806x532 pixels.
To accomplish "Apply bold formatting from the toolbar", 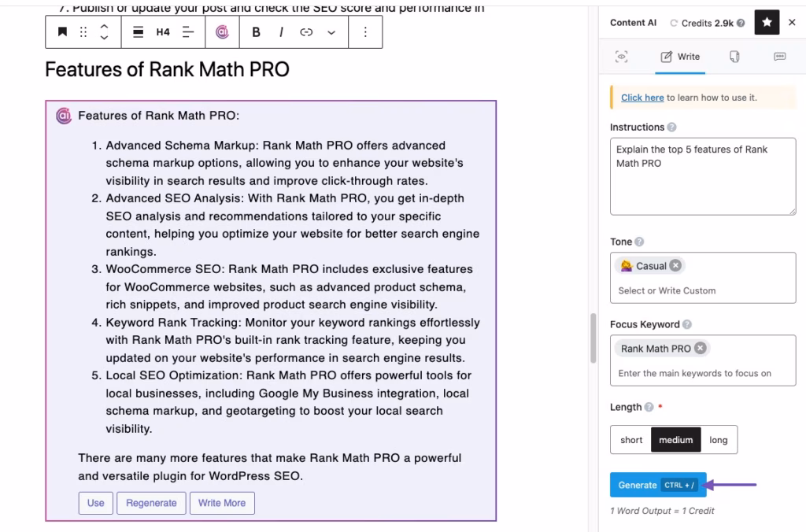I will [x=255, y=31].
